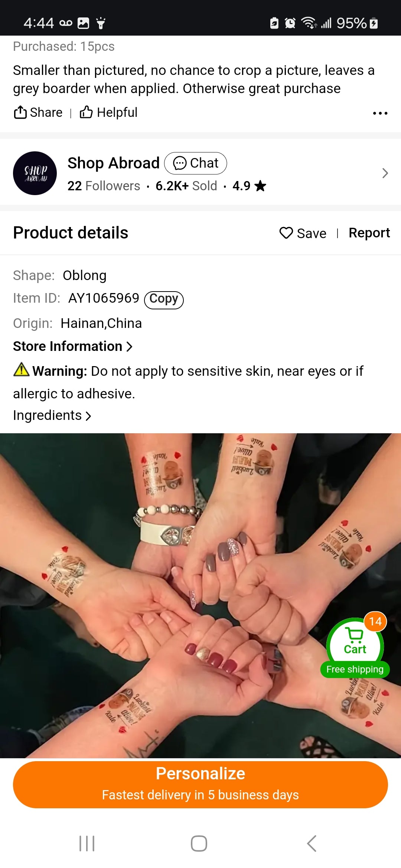The width and height of the screenshot is (401, 868).
Task: Tap the Free shipping badge
Action: click(x=355, y=669)
